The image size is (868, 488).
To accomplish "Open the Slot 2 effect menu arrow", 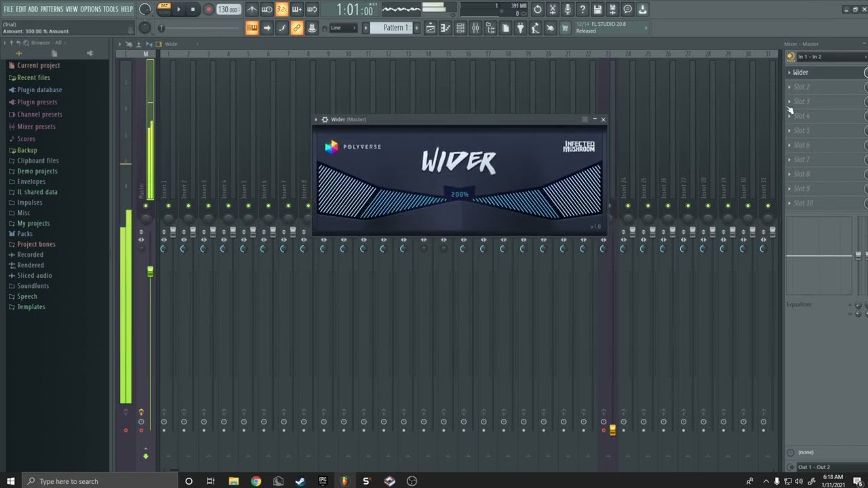I will pyautogui.click(x=789, y=87).
